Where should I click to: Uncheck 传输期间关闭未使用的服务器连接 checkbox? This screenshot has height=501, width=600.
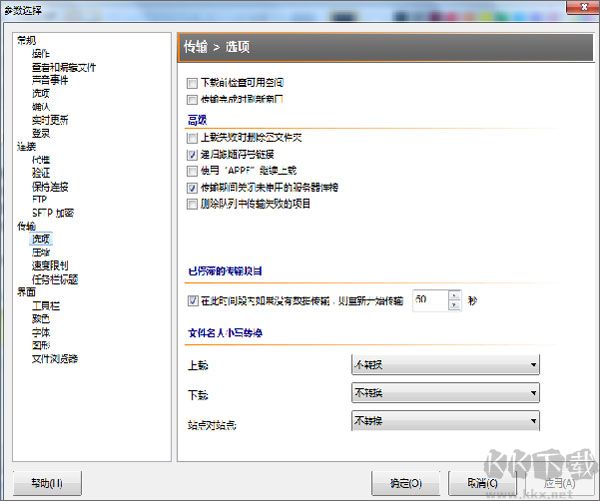192,188
